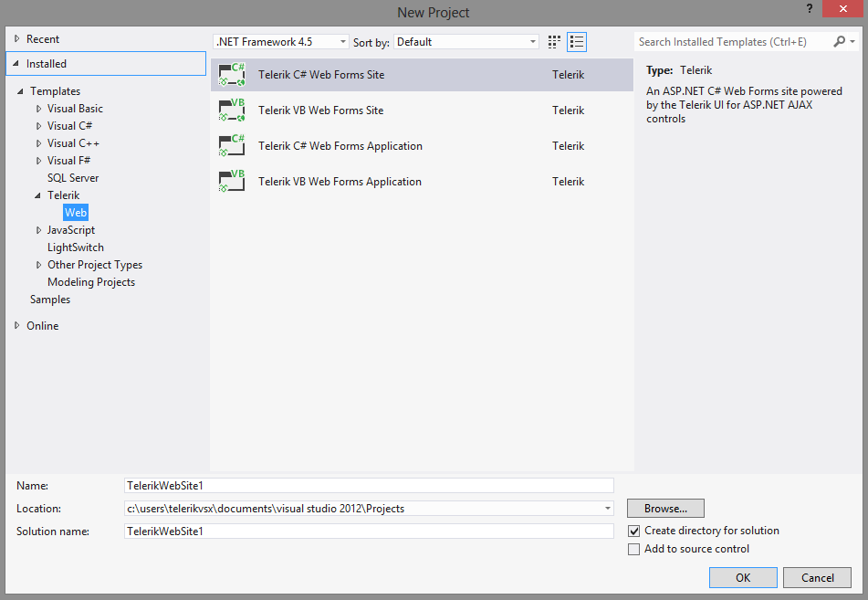Expand Other Project Types node arrow

[38, 265]
